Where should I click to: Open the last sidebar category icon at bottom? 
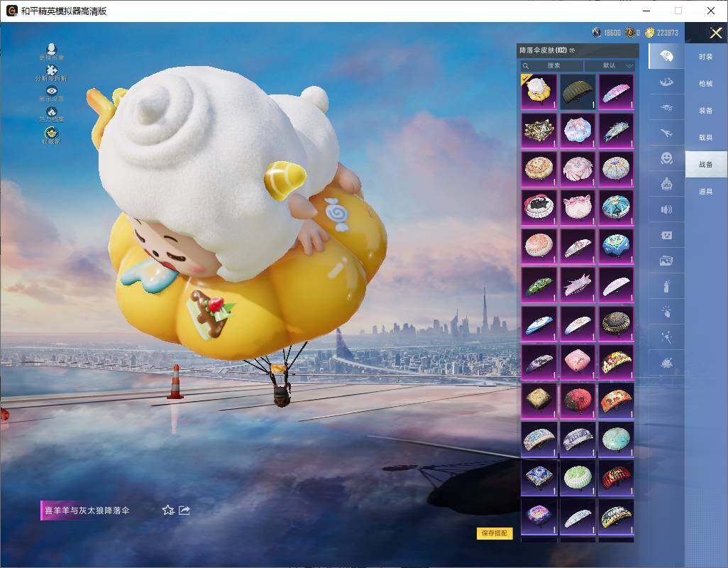tap(666, 363)
